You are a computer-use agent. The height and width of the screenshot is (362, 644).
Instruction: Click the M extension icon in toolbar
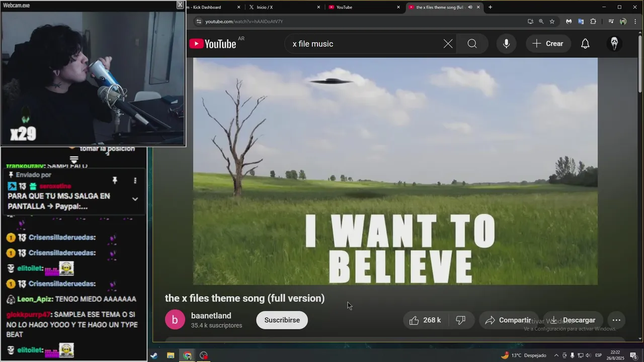point(569,22)
